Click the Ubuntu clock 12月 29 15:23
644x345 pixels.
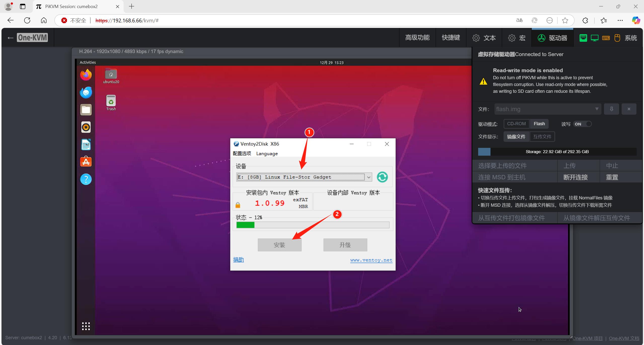332,63
